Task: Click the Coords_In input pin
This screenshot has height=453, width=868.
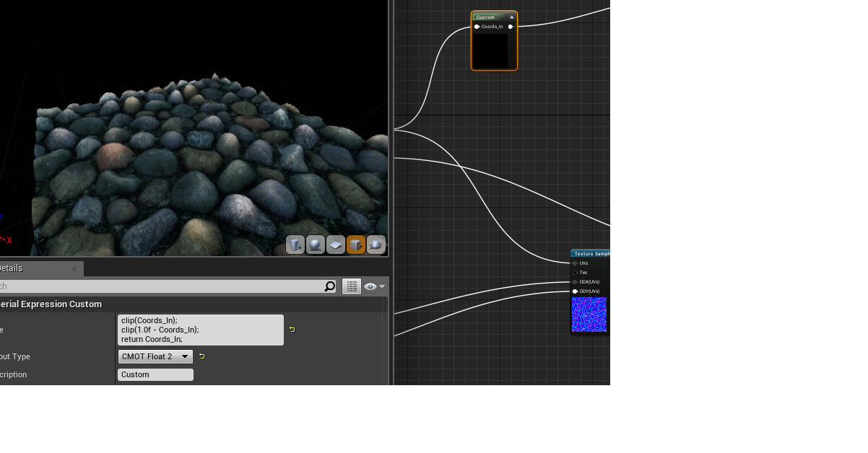Action: (477, 27)
